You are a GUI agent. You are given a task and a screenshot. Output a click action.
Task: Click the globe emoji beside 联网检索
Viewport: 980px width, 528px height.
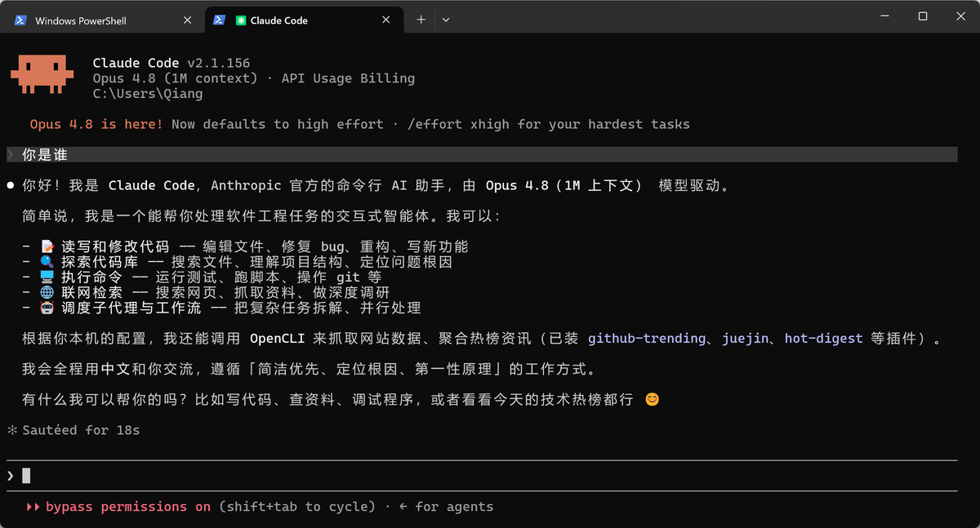tap(47, 292)
